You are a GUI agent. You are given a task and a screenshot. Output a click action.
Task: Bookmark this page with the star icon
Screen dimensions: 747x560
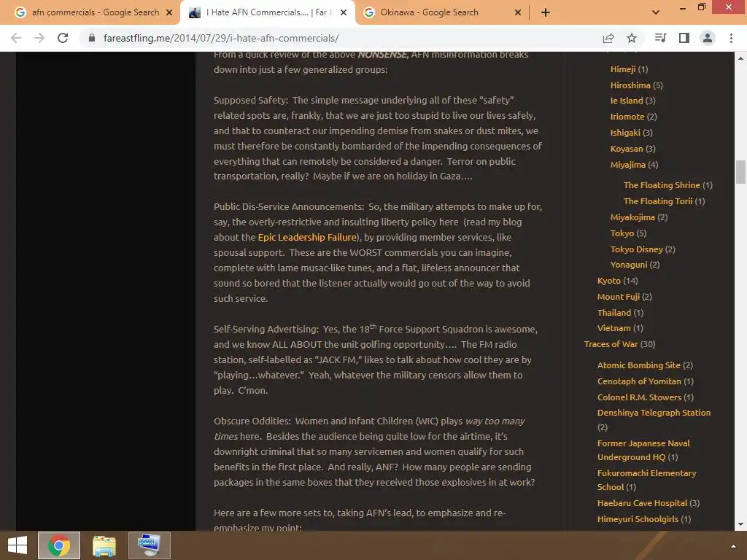632,38
